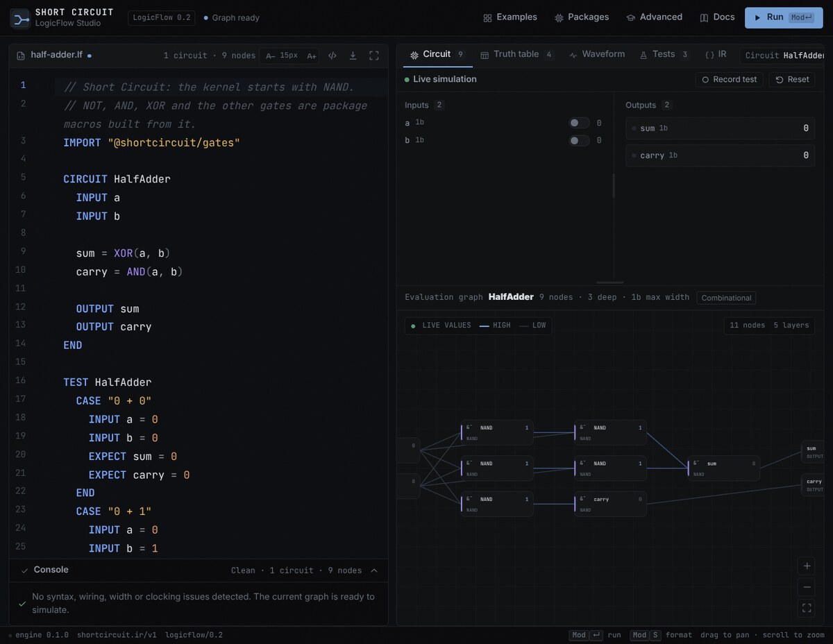
Task: Click shortcircuit.ir/v1 status entry
Action: click(x=117, y=635)
